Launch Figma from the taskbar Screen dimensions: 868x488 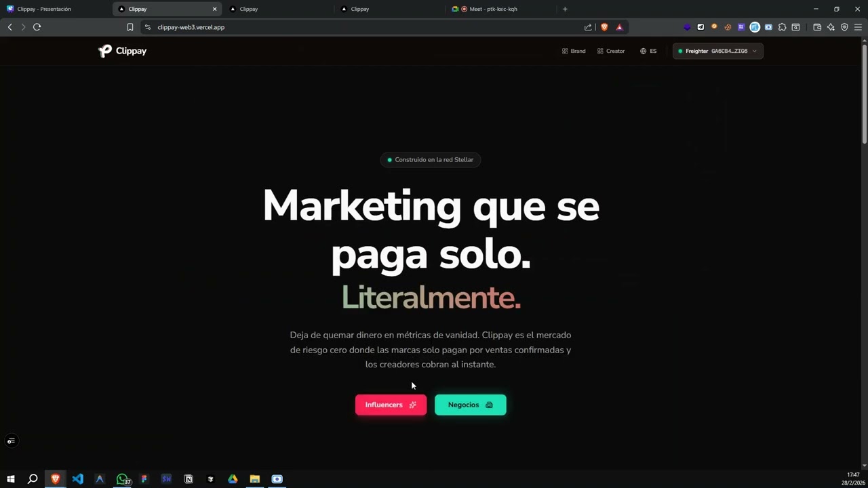[x=144, y=479]
